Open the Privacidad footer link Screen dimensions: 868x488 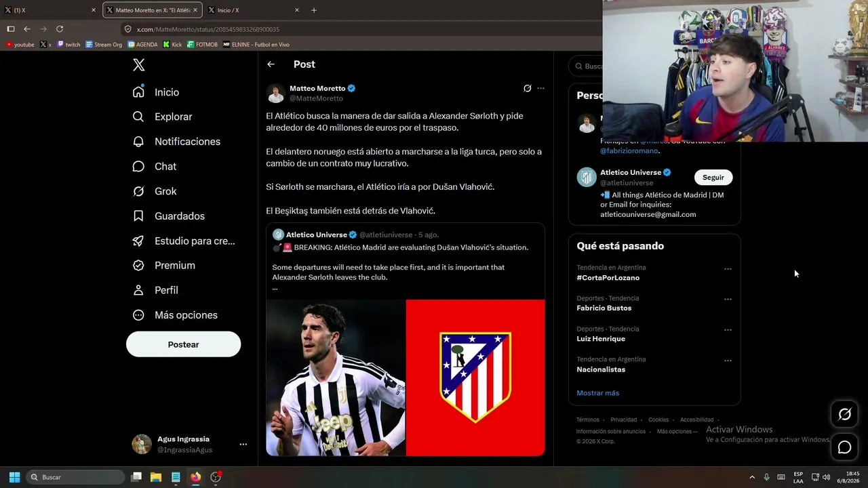click(x=623, y=420)
